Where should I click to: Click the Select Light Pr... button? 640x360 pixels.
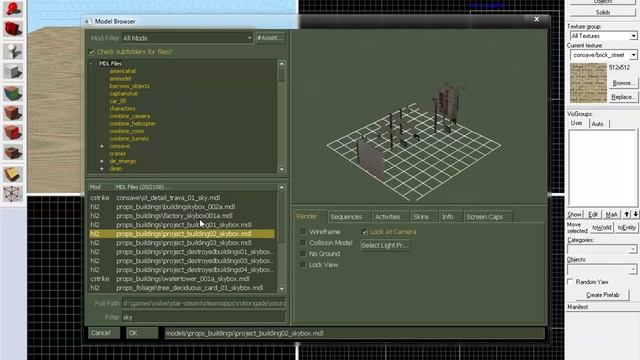385,245
